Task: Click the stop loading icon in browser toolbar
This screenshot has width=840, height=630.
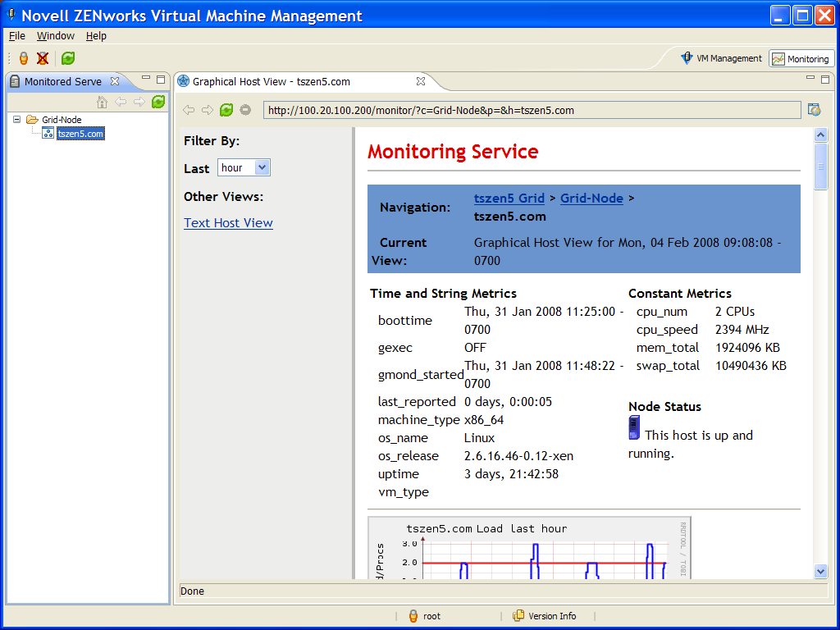Action: (x=244, y=109)
